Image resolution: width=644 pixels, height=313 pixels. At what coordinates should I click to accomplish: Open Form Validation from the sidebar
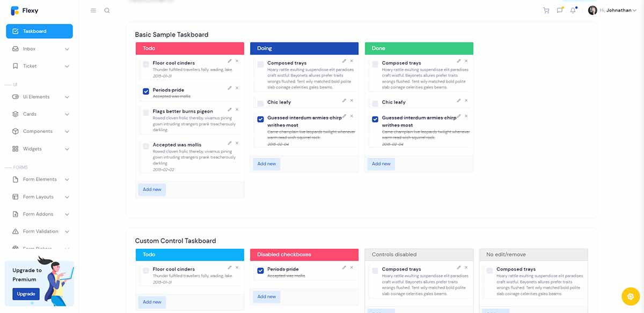39,231
